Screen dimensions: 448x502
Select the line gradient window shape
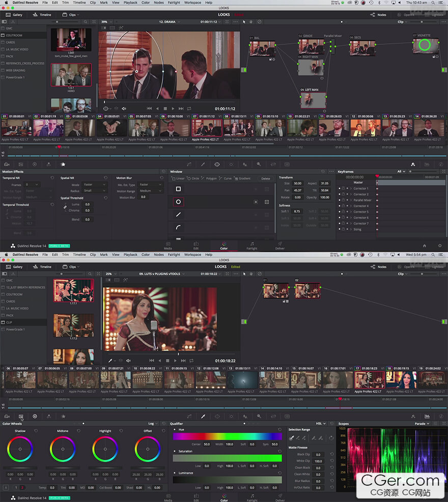178,214
